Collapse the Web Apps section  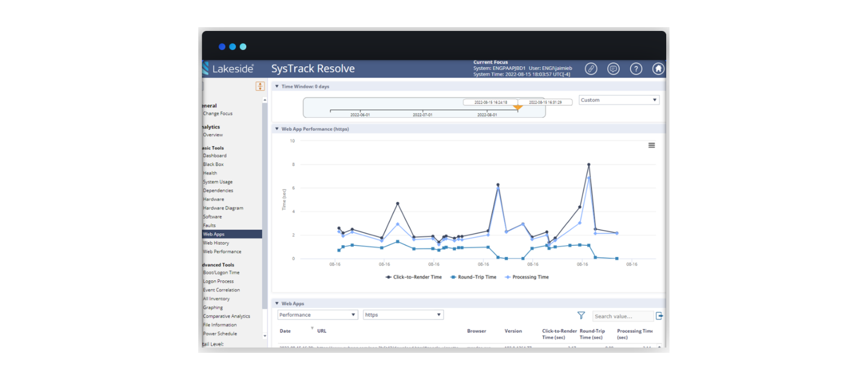point(277,303)
